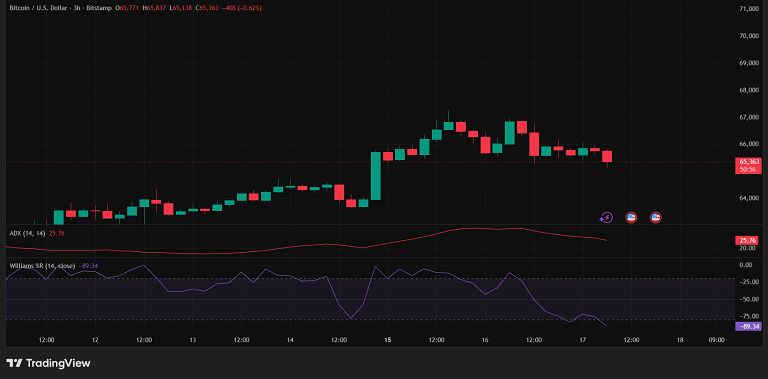
Task: Click the Williams %R (14, close) label
Action: click(43, 265)
